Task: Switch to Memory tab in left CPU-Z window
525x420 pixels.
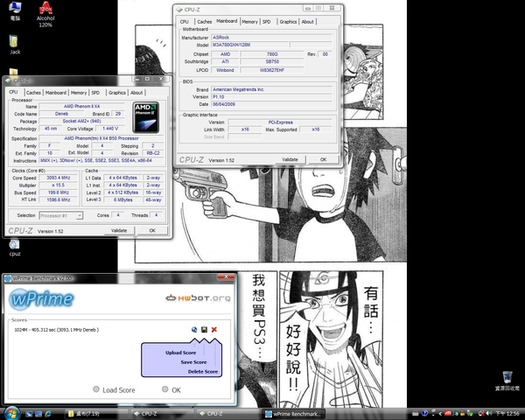Action: tap(79, 93)
